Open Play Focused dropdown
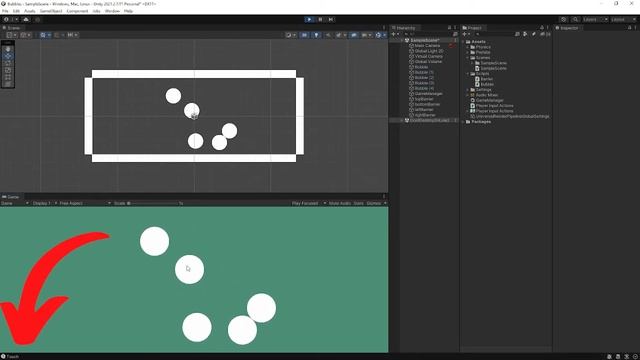The height and width of the screenshot is (360, 640). pos(309,203)
